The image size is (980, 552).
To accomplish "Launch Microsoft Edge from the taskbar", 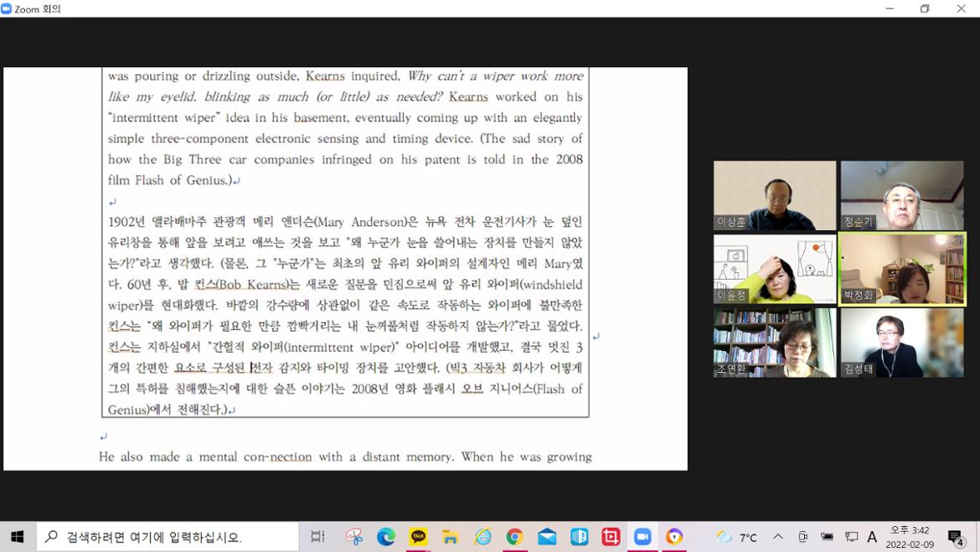I will click(x=385, y=537).
